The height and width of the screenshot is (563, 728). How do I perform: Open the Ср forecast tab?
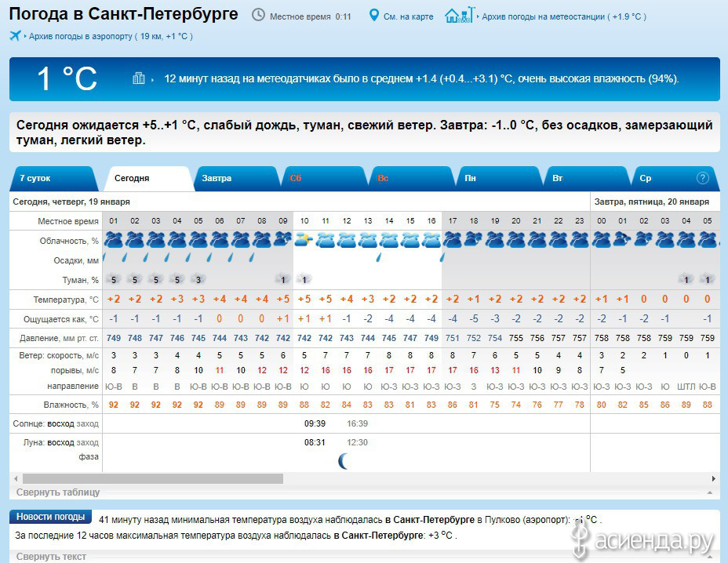click(x=674, y=178)
